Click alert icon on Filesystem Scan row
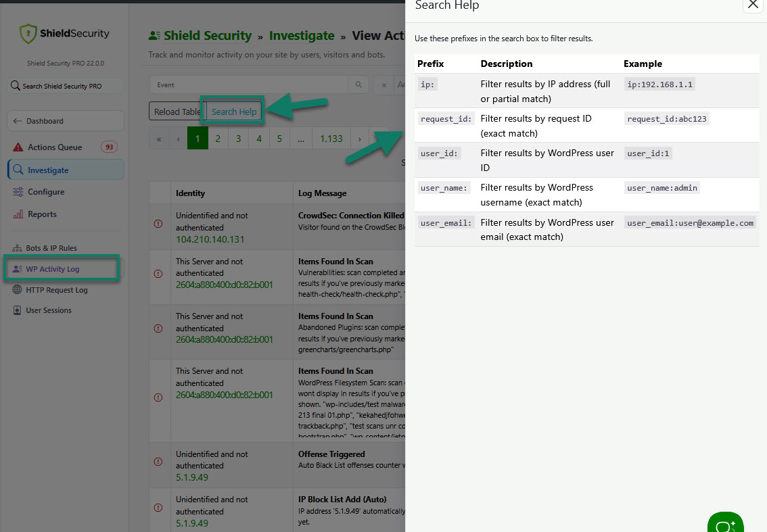Screen dimensions: 767x532 click(158, 397)
